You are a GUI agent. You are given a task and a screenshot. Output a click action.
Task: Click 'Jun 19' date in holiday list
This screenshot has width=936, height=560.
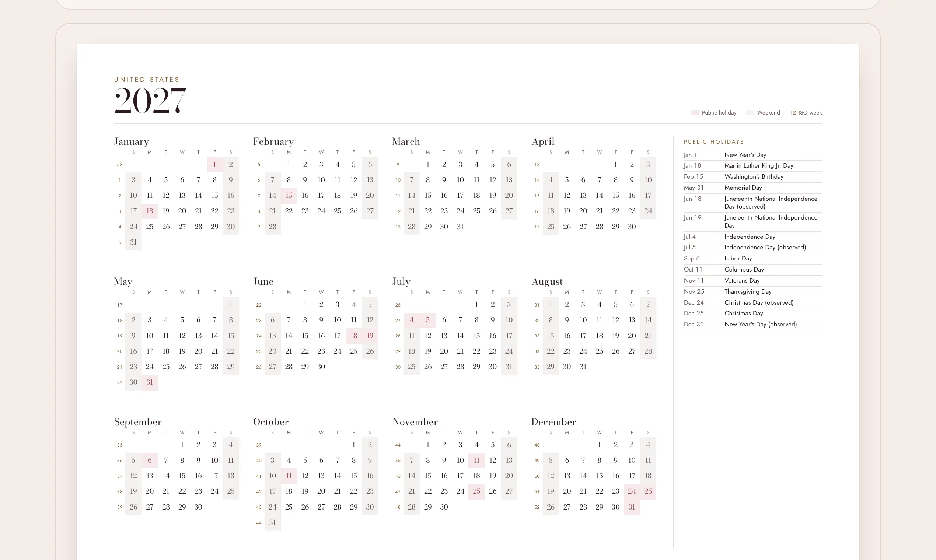point(692,217)
